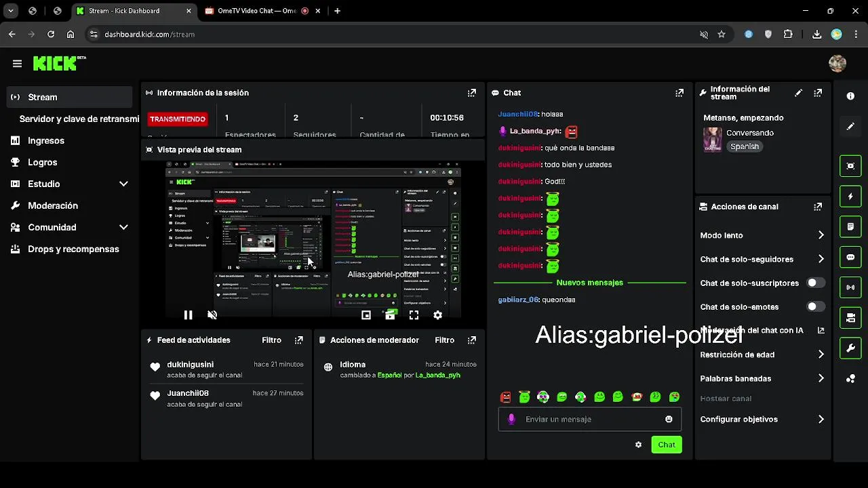
Task: Open the info icon in the right sidebar
Action: 850,96
